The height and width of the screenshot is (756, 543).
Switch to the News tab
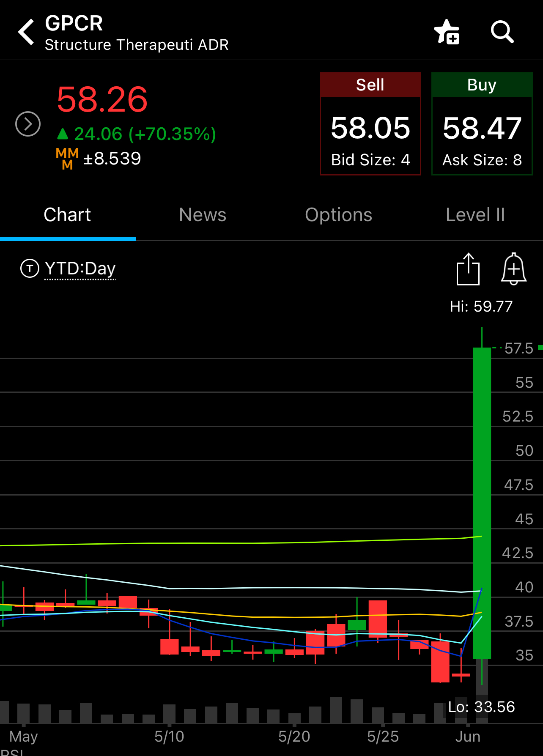pyautogui.click(x=203, y=215)
